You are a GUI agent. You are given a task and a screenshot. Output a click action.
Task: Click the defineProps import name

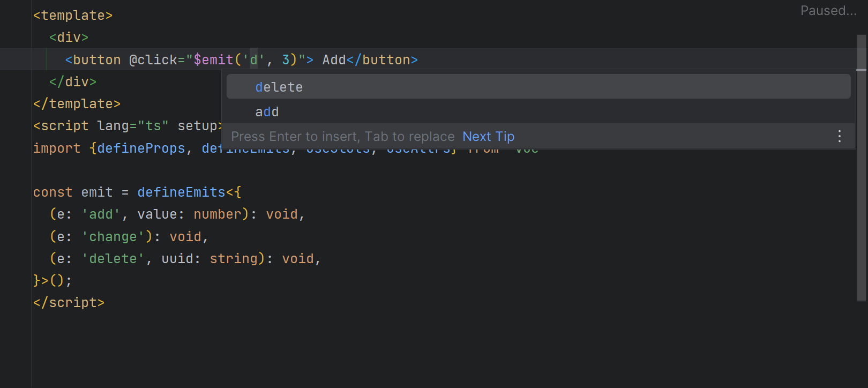click(141, 148)
